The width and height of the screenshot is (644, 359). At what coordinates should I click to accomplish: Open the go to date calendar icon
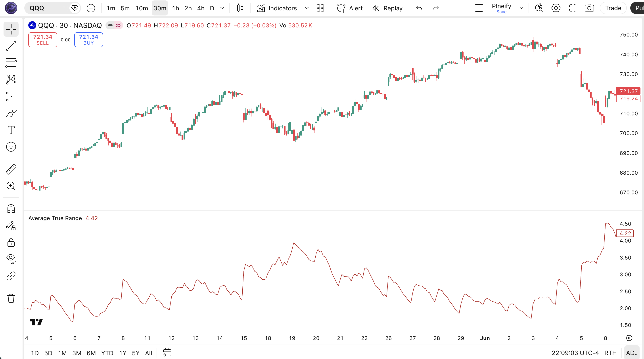tap(167, 353)
